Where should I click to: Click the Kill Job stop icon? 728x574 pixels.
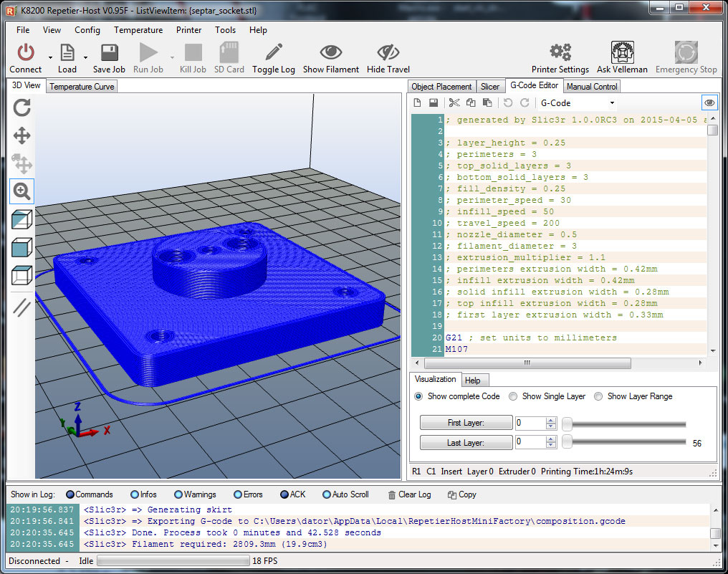[193, 52]
